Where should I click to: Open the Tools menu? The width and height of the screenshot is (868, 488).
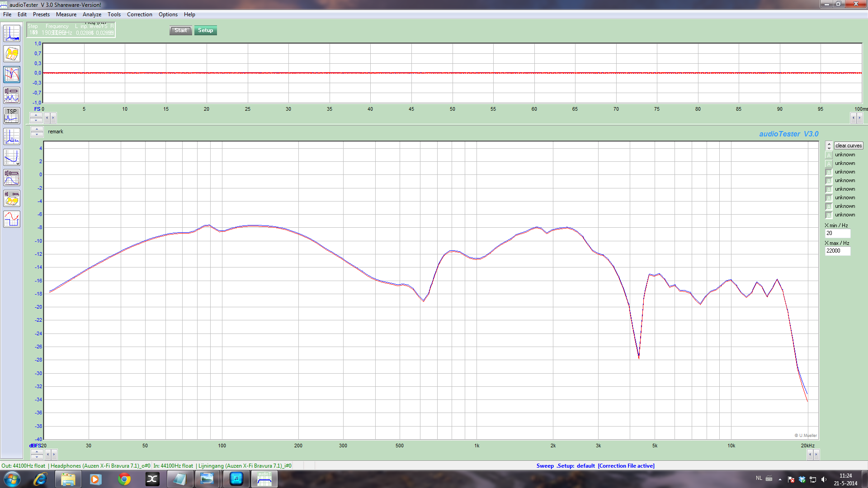[x=114, y=14]
